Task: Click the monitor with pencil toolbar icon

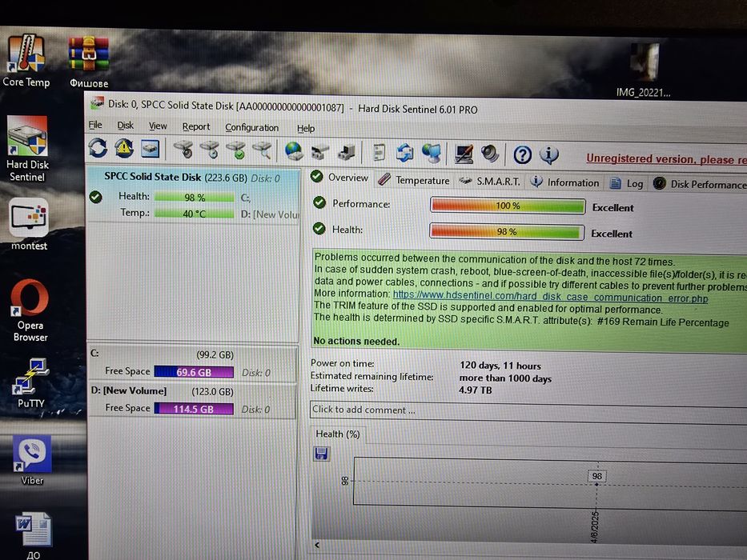Action: (x=464, y=154)
